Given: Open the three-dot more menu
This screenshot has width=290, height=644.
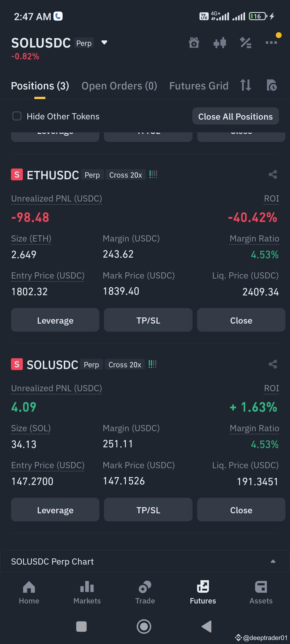Looking at the screenshot, I should (271, 43).
